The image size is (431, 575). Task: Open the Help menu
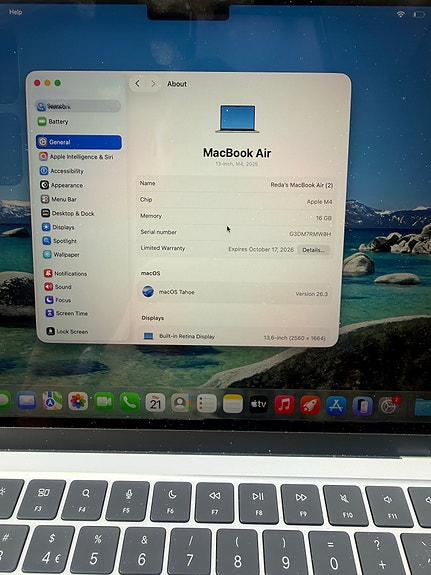point(15,12)
